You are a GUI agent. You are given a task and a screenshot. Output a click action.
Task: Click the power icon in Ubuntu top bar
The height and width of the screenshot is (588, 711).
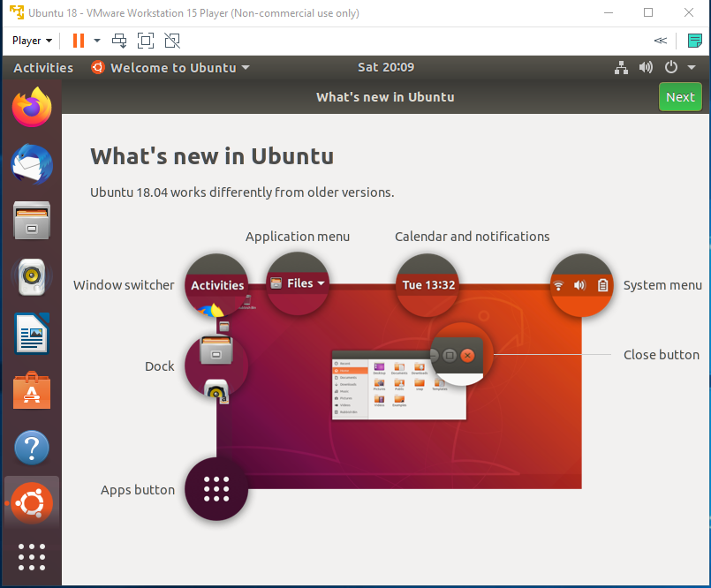(x=671, y=68)
